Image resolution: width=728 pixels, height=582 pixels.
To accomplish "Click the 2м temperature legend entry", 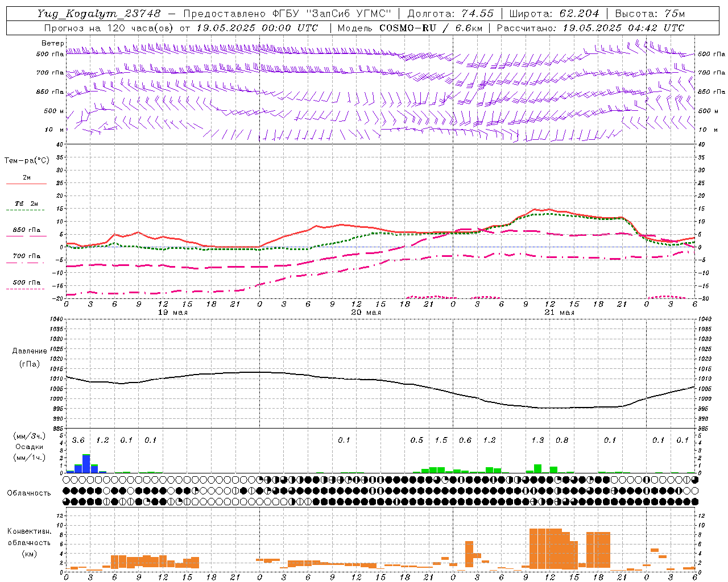I will [27, 177].
